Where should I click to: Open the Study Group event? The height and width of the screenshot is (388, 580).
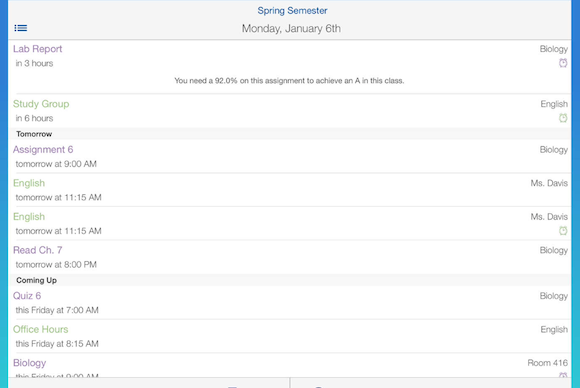(x=41, y=104)
